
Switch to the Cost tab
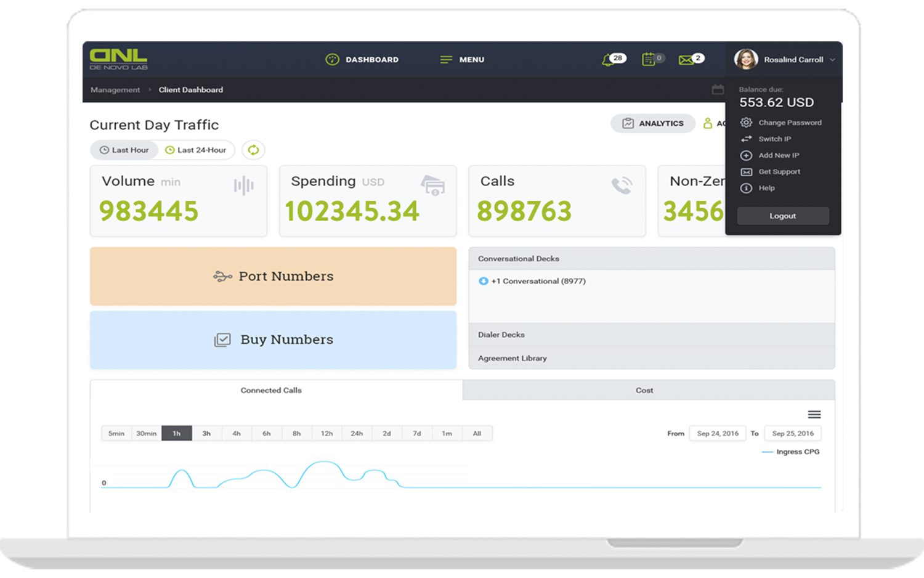[649, 390]
